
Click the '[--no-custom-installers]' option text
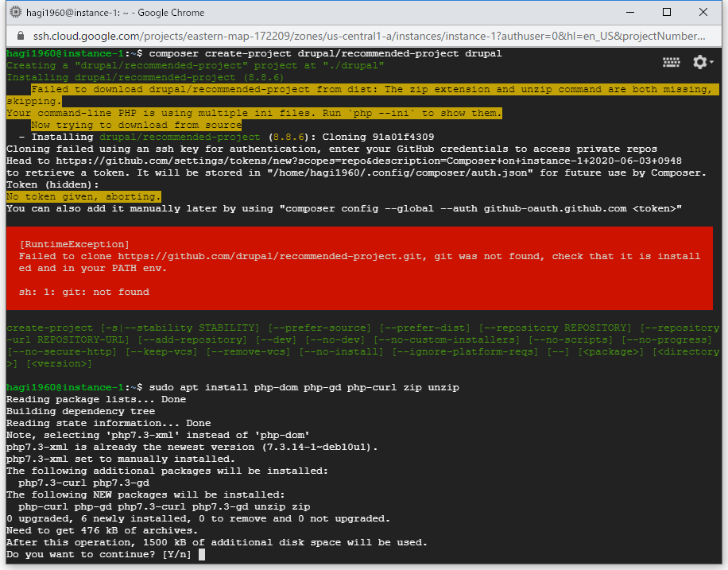[446, 340]
